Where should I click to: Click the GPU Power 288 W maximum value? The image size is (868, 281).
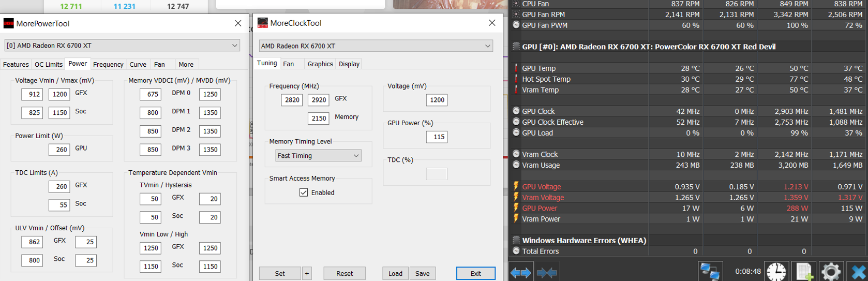pyautogui.click(x=797, y=208)
